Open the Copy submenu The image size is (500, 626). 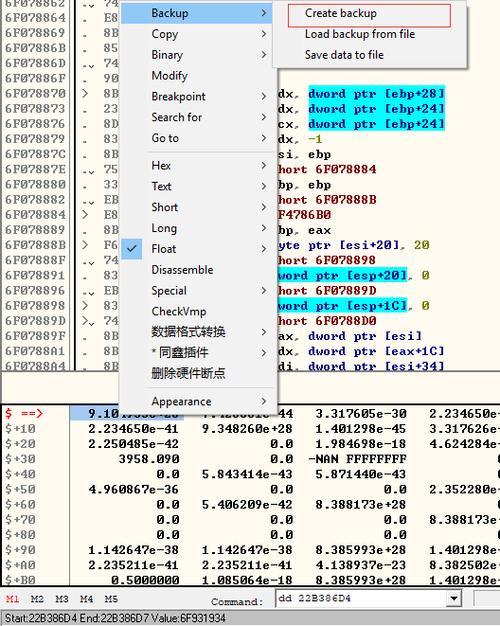(198, 34)
